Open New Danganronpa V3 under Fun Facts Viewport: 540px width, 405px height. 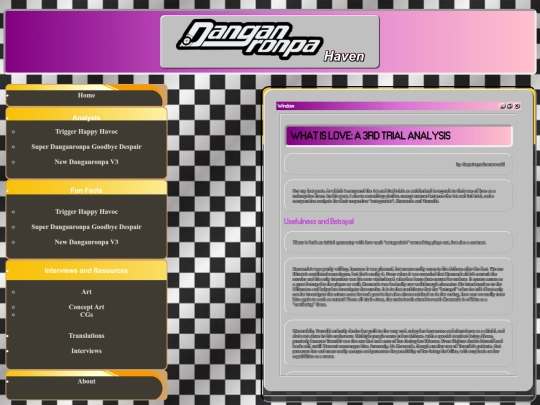[86, 242]
